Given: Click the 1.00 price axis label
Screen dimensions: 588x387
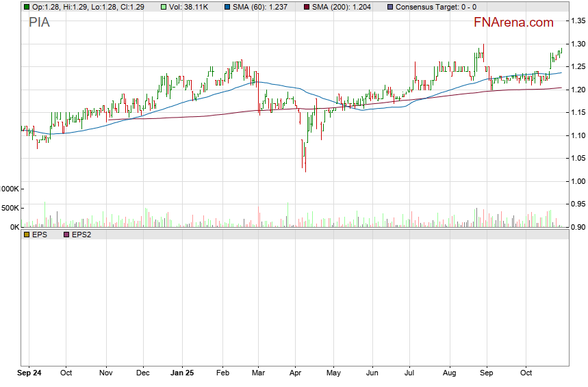Looking at the screenshot, I should [x=578, y=181].
